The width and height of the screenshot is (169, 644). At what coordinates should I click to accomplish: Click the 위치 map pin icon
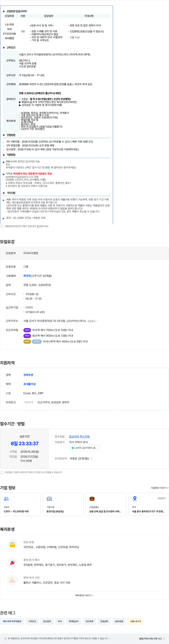tap(135, 498)
